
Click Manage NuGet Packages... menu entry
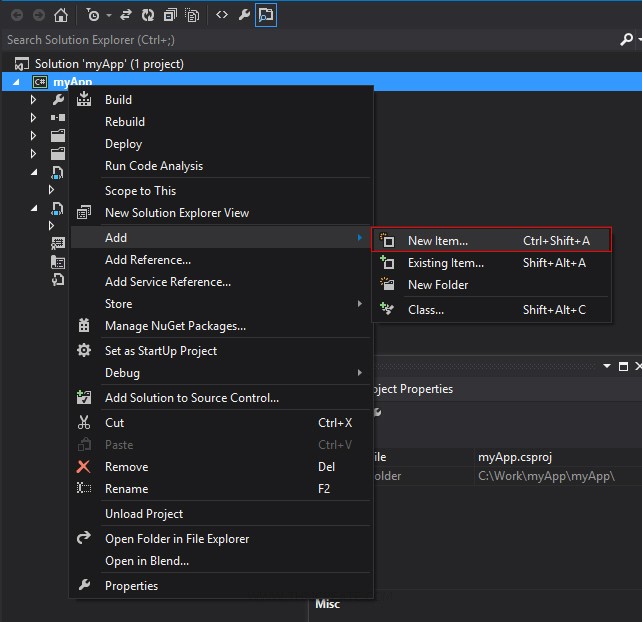(x=175, y=326)
